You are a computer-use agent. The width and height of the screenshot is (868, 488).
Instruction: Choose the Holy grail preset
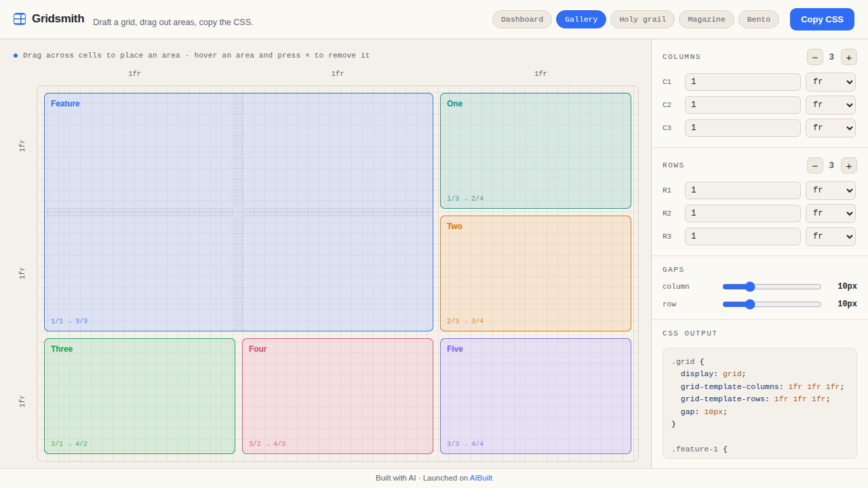click(643, 19)
